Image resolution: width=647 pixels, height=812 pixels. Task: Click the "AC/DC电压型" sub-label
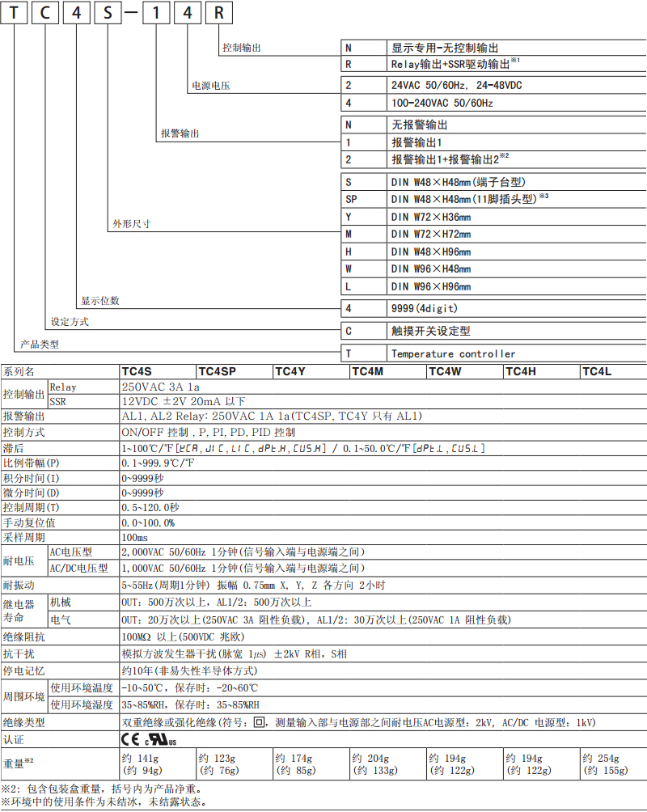(78, 568)
